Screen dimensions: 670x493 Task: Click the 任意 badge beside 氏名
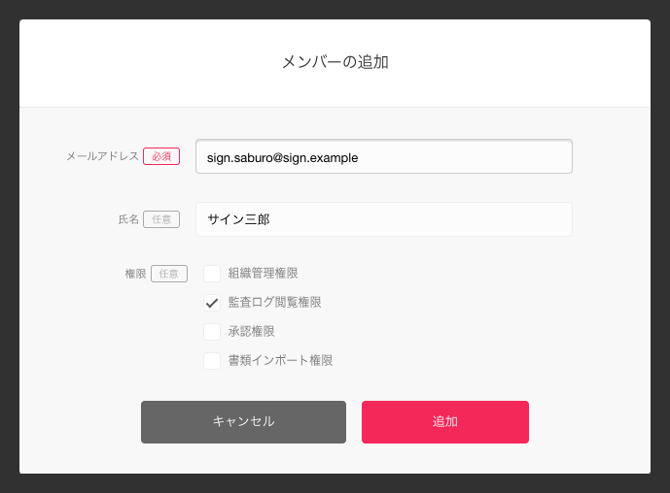coord(162,220)
